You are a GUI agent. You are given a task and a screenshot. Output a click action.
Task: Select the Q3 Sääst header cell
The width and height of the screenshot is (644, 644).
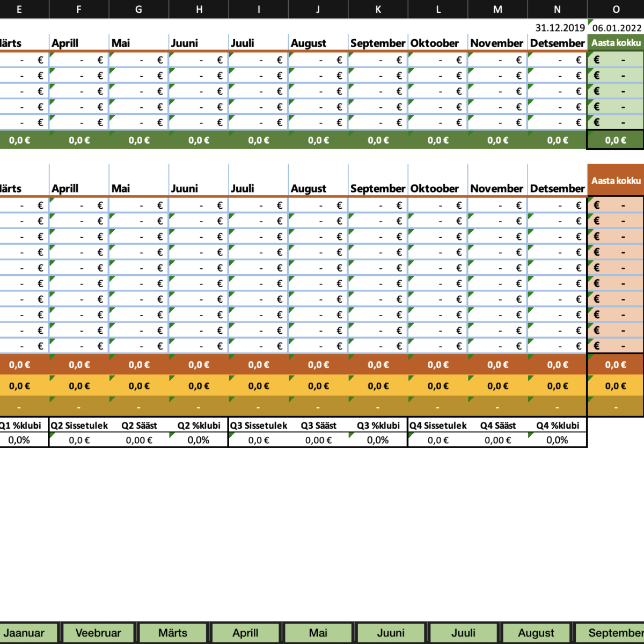click(318, 426)
